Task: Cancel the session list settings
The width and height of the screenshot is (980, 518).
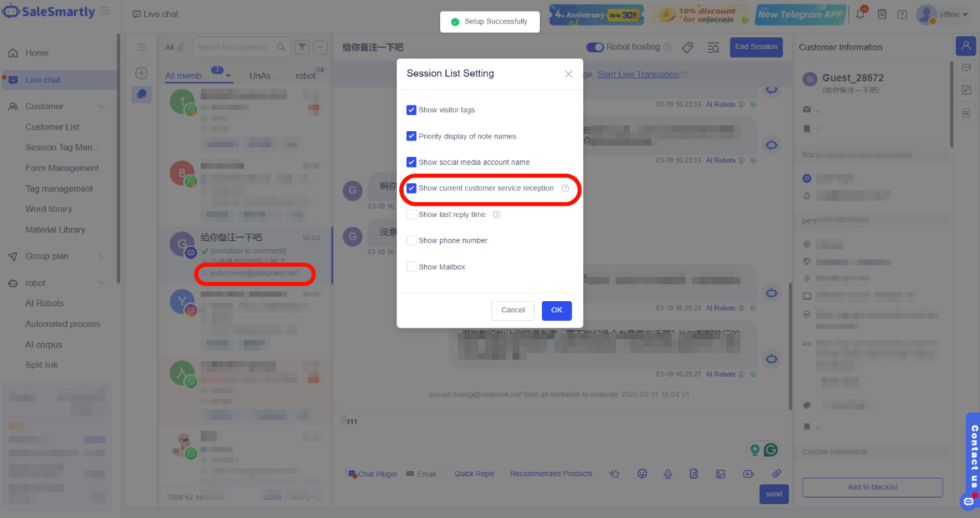Action: [x=513, y=310]
